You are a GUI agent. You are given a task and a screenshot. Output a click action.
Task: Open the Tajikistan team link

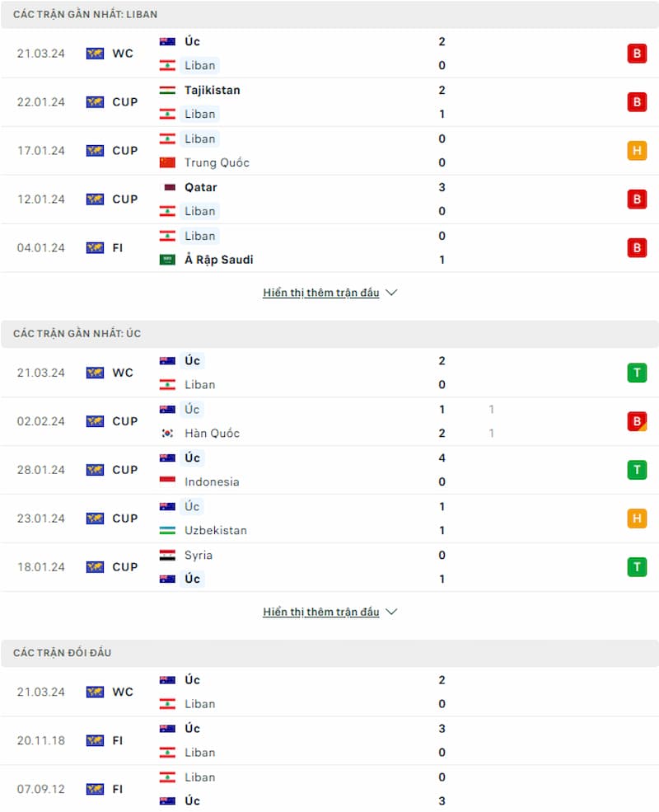click(x=212, y=90)
